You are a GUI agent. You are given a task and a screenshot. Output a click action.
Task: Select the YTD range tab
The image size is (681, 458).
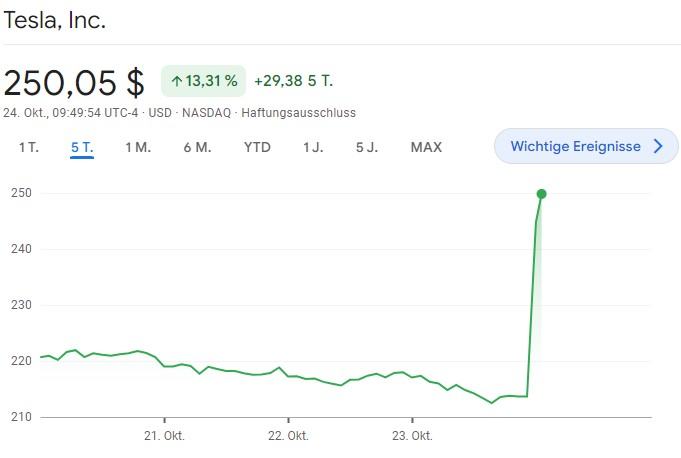tap(257, 147)
